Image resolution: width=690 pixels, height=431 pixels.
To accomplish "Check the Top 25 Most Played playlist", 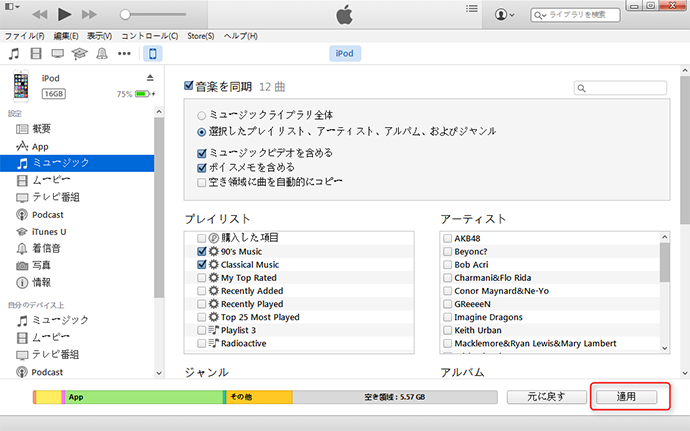I will (x=202, y=317).
